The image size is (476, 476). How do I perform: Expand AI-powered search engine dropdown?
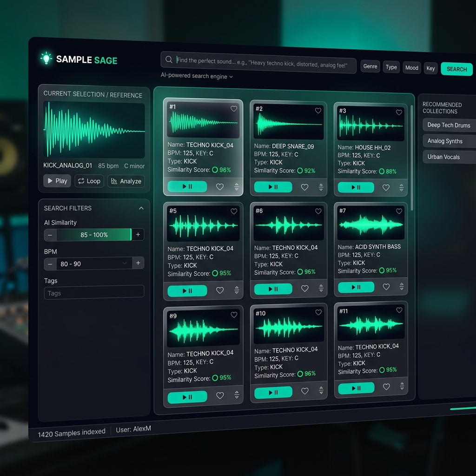pos(197,76)
